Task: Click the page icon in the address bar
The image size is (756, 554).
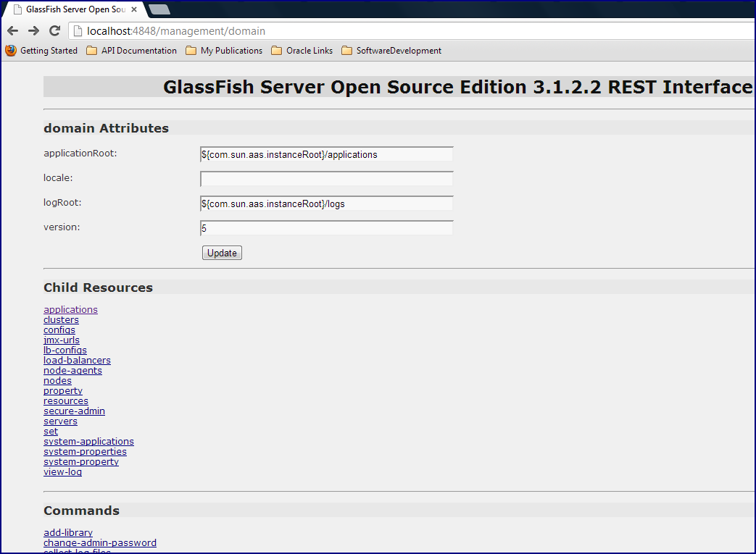Action: pyautogui.click(x=78, y=31)
